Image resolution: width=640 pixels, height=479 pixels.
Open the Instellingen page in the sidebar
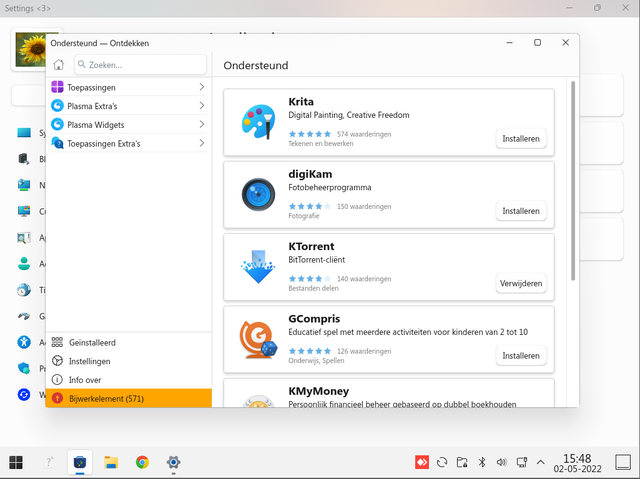[x=89, y=361]
